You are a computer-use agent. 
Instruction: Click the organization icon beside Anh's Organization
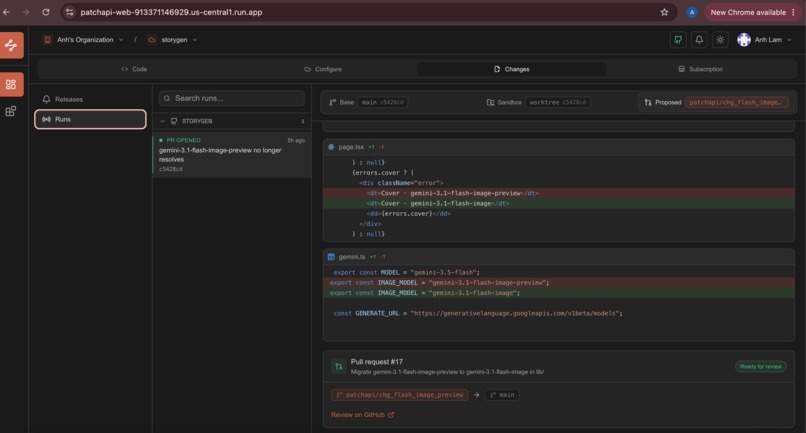47,40
